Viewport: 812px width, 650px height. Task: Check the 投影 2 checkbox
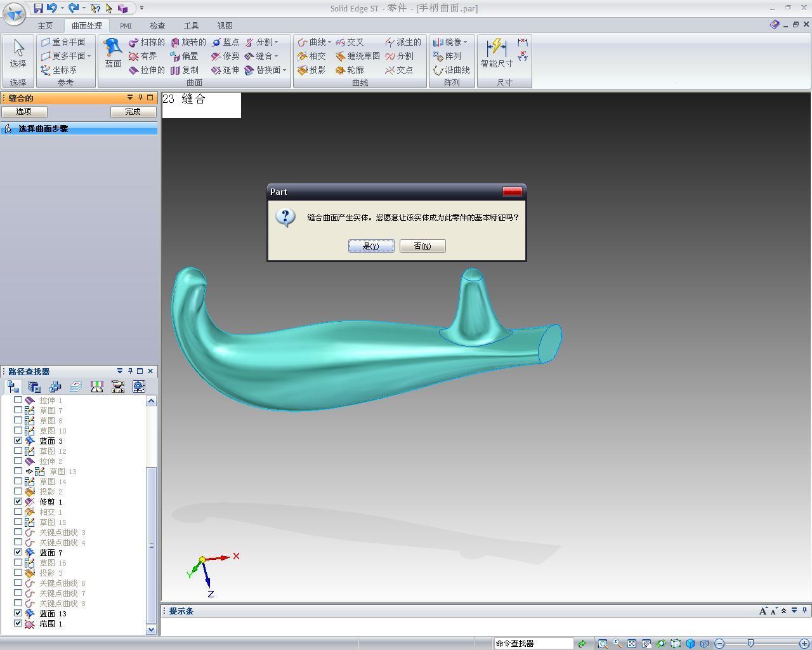pos(18,491)
